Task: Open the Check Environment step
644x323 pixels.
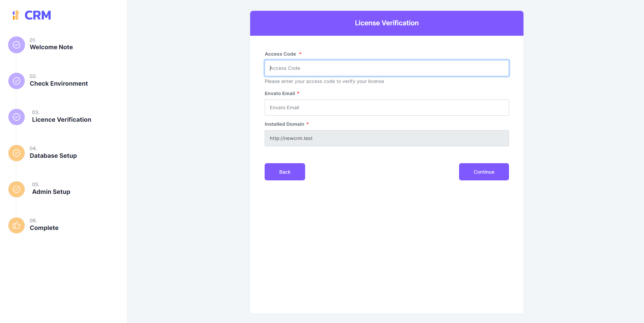Action: pos(59,84)
